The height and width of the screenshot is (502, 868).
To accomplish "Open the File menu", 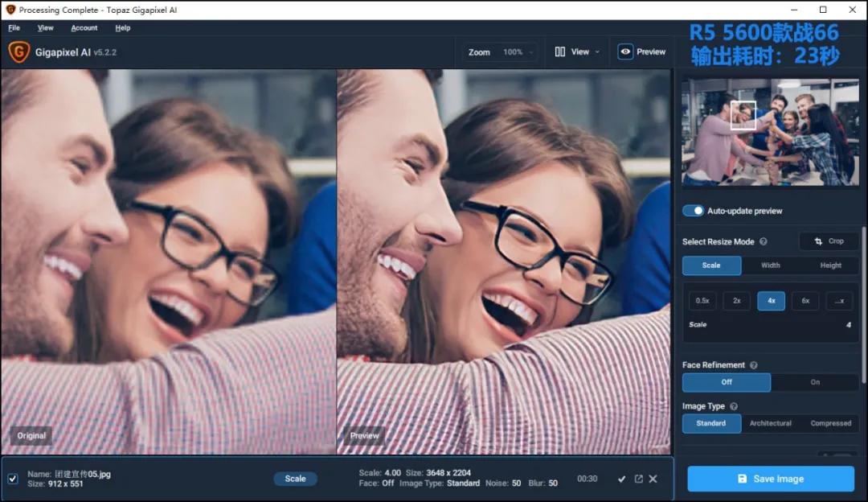I will coord(14,28).
